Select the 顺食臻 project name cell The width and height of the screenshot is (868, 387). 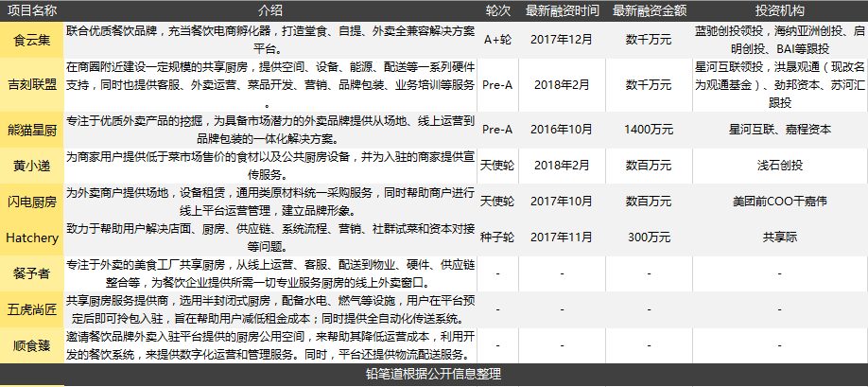pyautogui.click(x=32, y=345)
